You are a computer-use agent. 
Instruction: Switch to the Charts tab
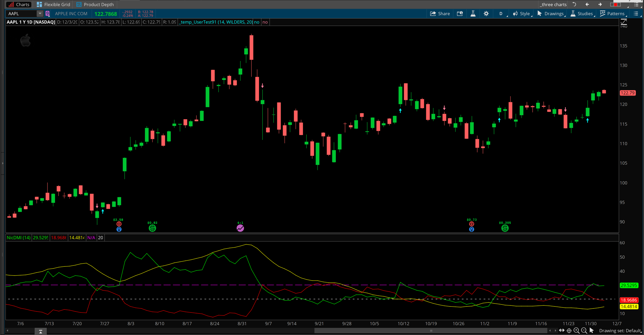pos(19,4)
